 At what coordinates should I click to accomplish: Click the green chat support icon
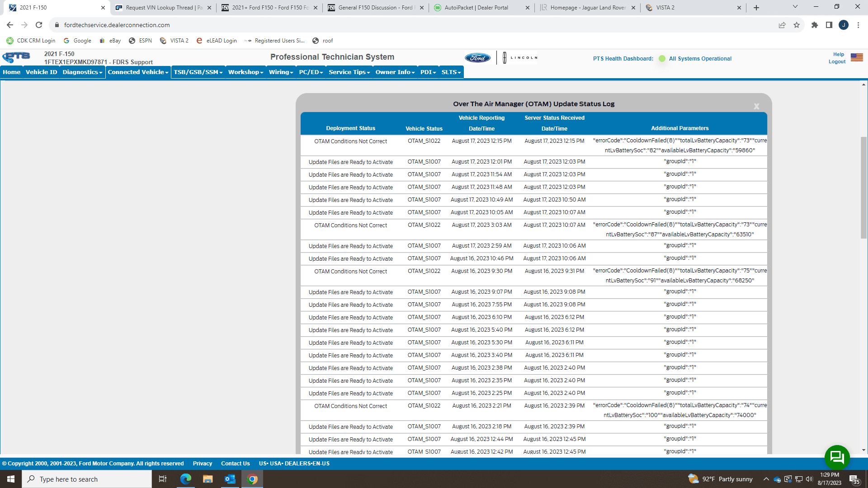tap(837, 457)
